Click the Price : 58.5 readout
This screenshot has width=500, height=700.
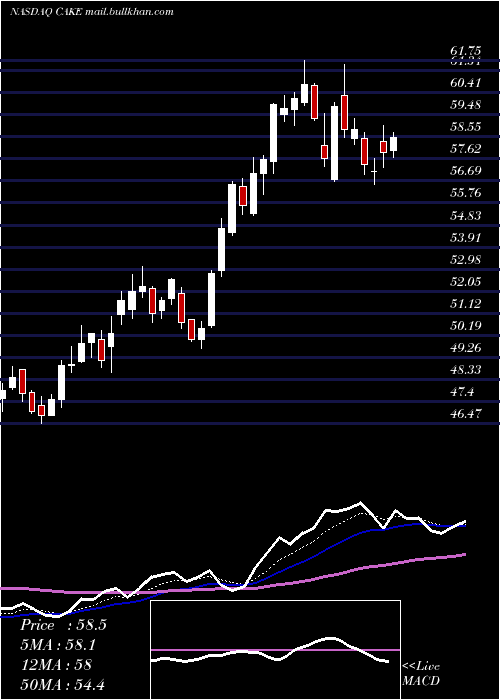point(63,625)
